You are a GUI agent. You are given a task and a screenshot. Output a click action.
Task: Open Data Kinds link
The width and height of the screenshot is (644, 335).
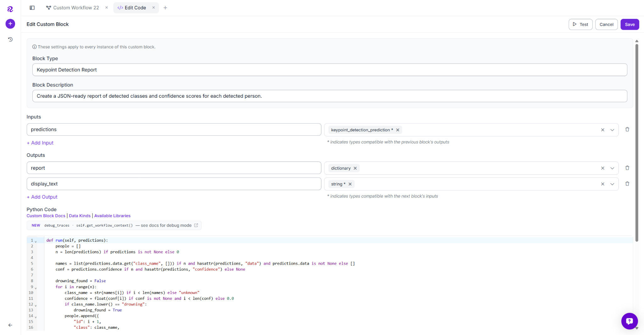(x=80, y=216)
